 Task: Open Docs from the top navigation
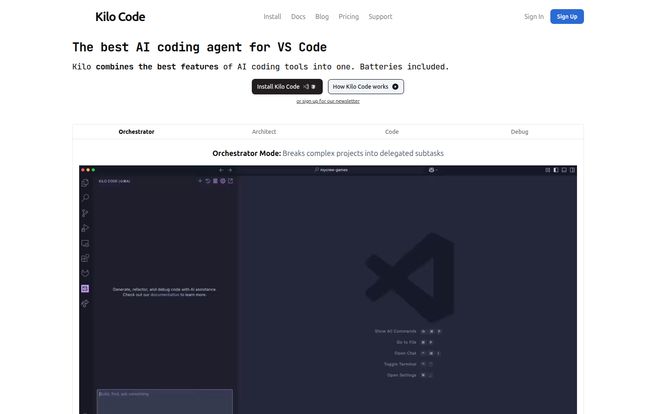298,17
